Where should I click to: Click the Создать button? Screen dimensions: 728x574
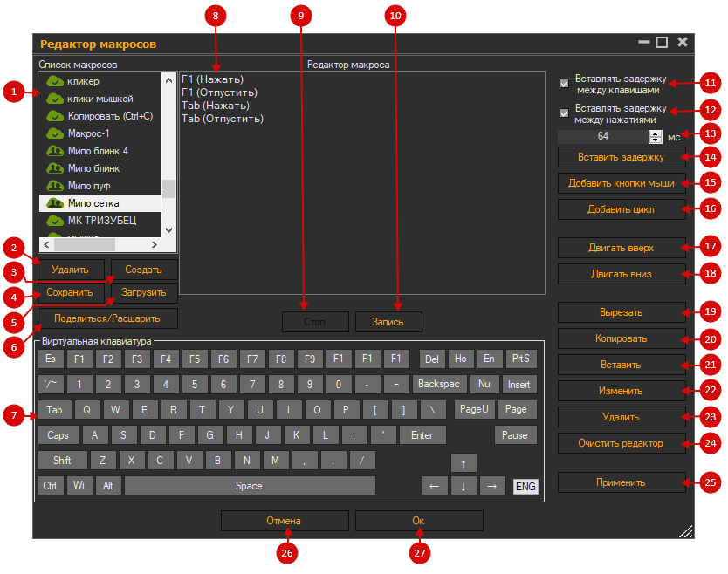(143, 270)
